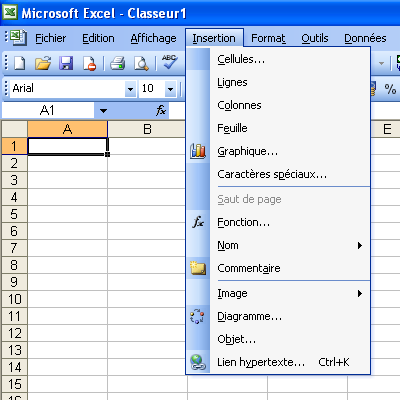This screenshot has width=400, height=400.
Task: Click the select-all corner box
Action: click(14, 129)
